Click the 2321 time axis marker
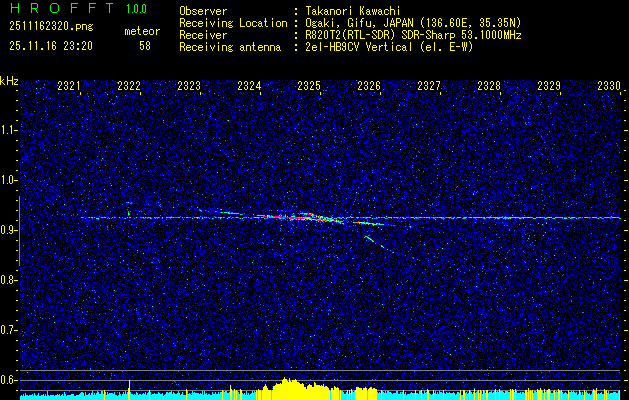The width and height of the screenshot is (629, 400). tap(69, 85)
